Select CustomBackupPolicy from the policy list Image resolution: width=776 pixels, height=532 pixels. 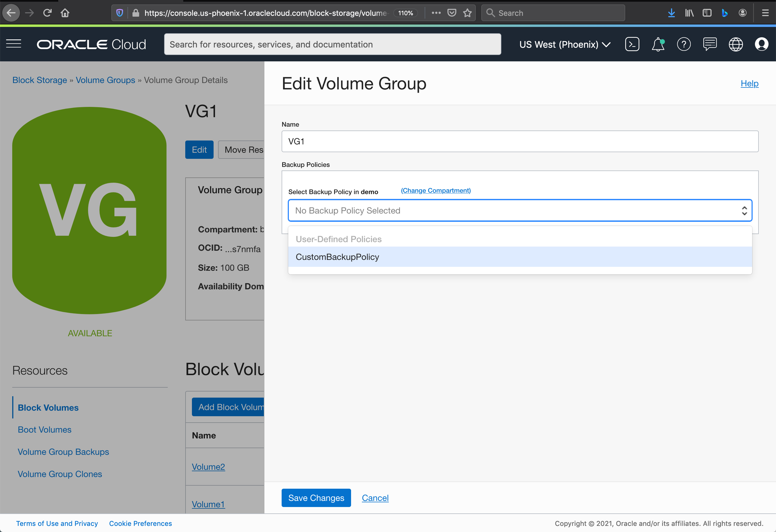[337, 257]
